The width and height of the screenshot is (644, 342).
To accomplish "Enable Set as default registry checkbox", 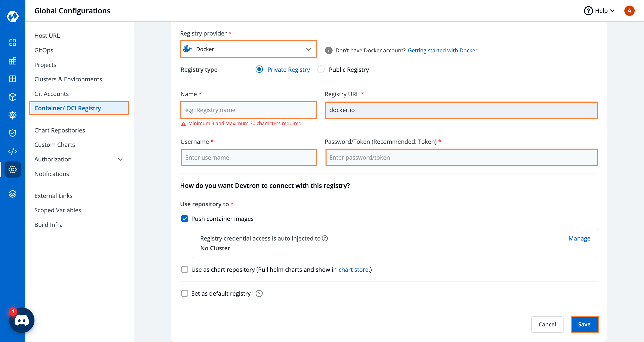I will [x=185, y=294].
